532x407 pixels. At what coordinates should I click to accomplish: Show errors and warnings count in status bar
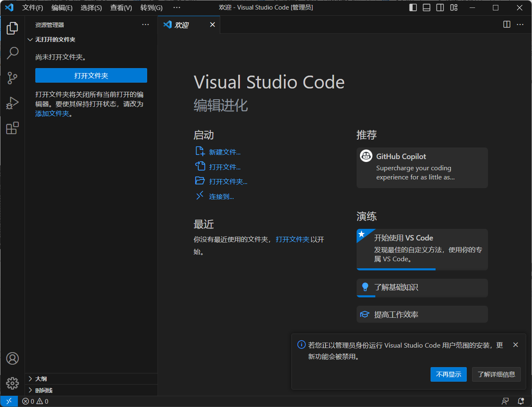click(x=35, y=401)
